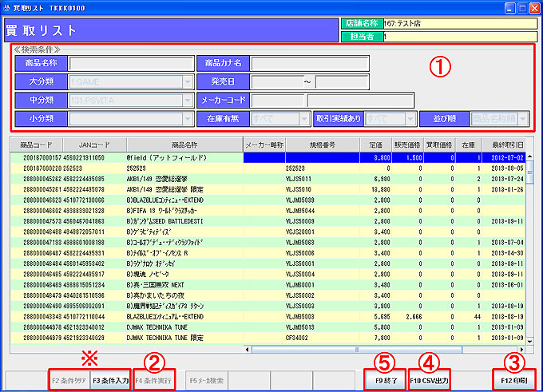Open the 並び順 sort dropdown
Viewport: 543px width, 392px height.
pos(524,120)
